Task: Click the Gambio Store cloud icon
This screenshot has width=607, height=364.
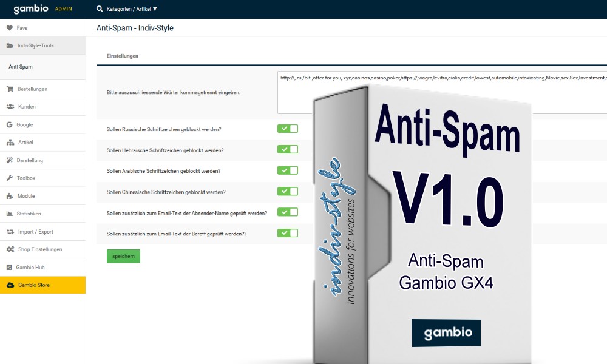Action: click(10, 285)
